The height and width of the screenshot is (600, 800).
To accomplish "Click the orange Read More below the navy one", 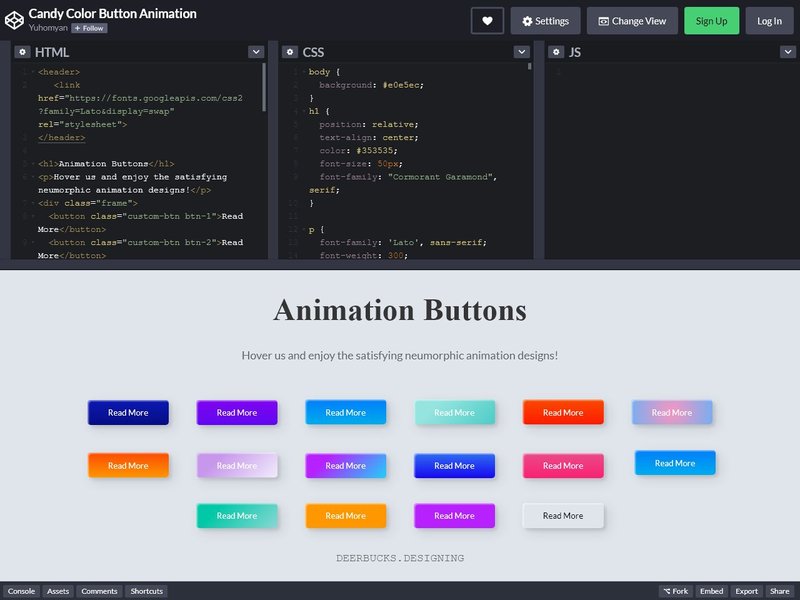I will point(128,466).
